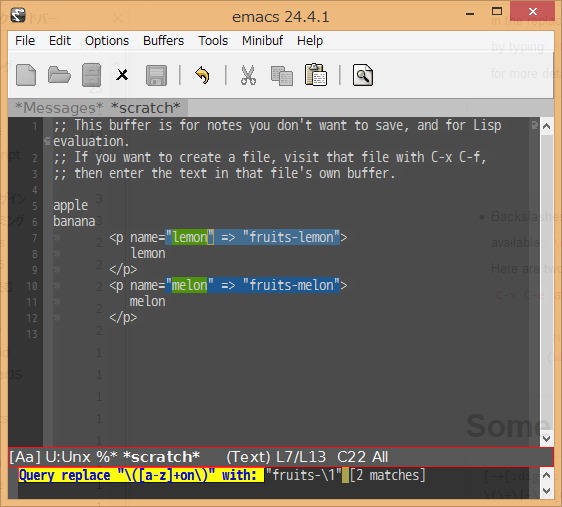Close the emacs window
This screenshot has width=562, height=507.
pyautogui.click(x=533, y=11)
